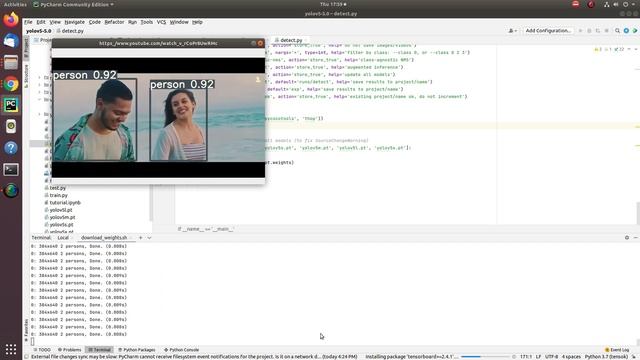Screen dimensions: 640x360
Task: Open the Edit menu
Action: click(x=41, y=22)
